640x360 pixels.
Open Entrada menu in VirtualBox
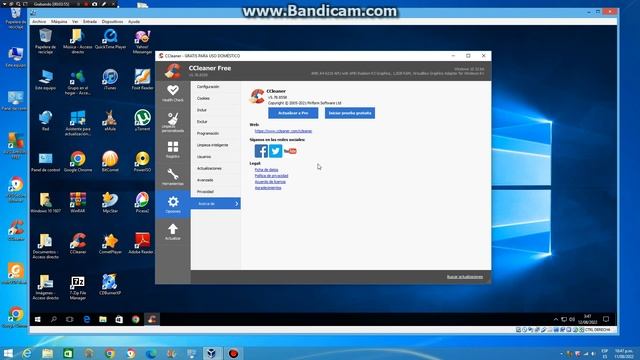90,21
